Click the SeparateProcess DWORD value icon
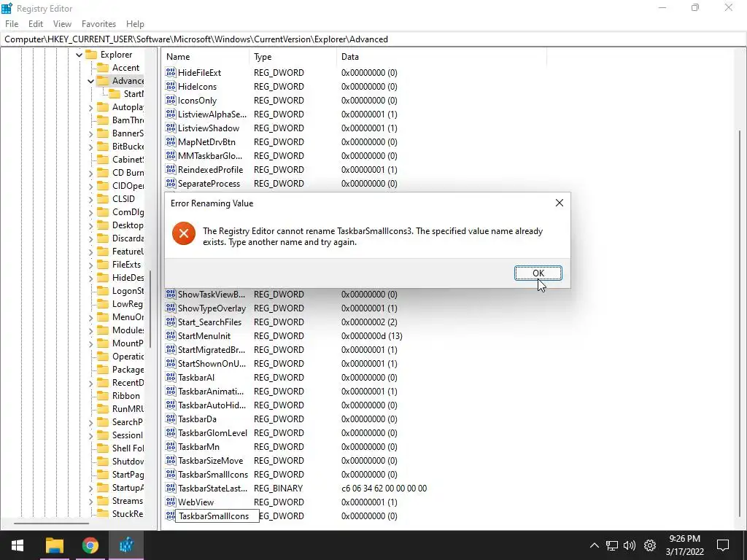Screen dimensions: 747x560 click(171, 183)
